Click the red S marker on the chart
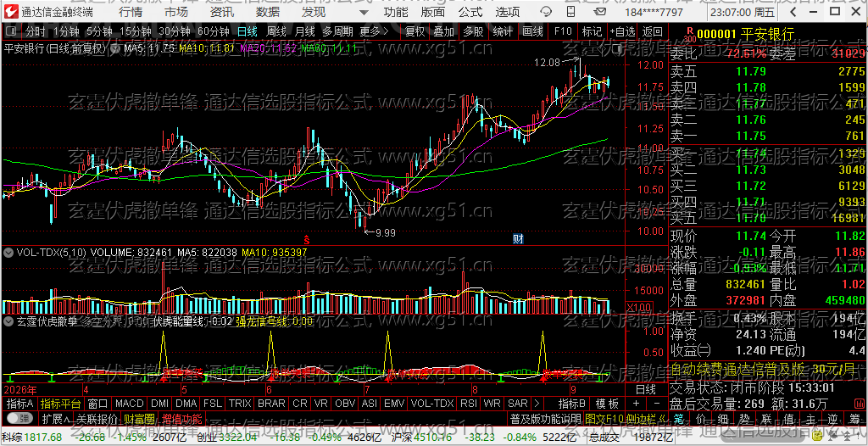Viewport: 868px width, 446px height. [305, 239]
